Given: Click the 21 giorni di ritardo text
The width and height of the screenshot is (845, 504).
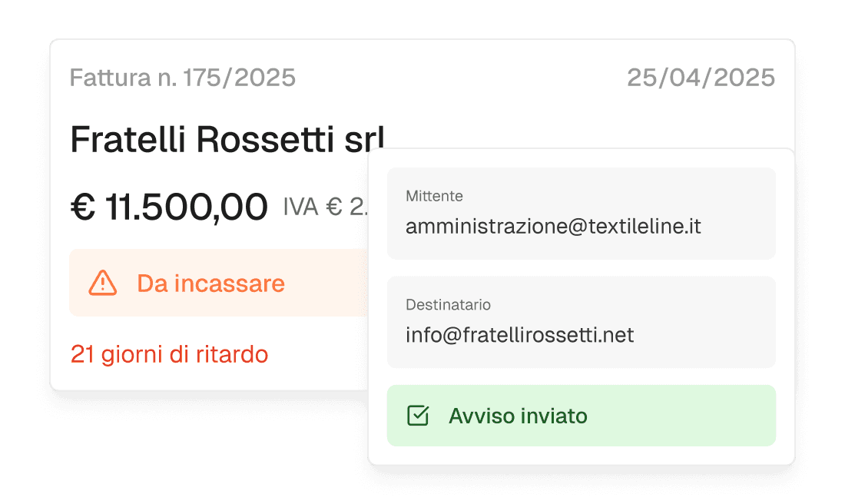Looking at the screenshot, I should [169, 354].
